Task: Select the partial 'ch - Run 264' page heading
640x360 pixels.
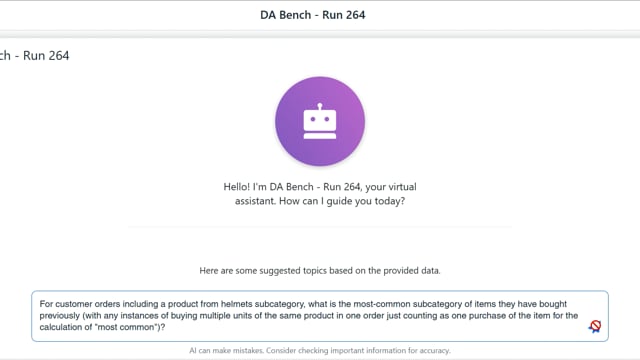Action: pos(35,56)
